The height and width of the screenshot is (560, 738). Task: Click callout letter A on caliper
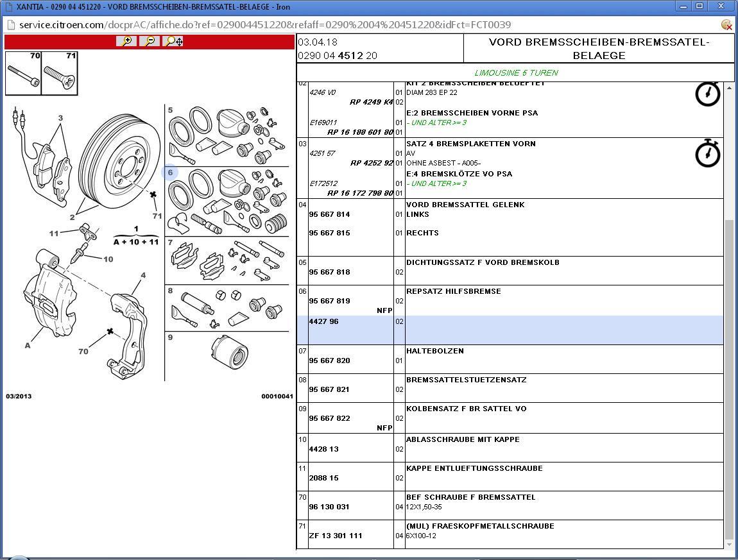pyautogui.click(x=28, y=345)
